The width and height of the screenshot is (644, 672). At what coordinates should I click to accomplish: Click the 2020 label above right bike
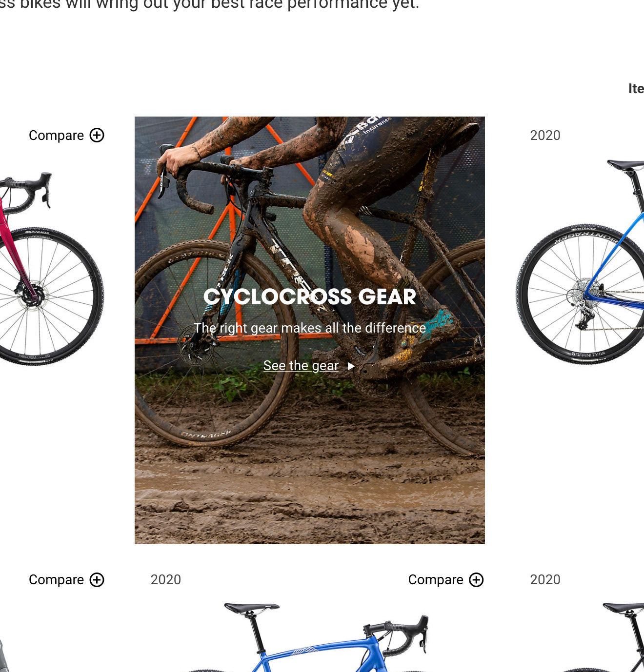pos(545,135)
